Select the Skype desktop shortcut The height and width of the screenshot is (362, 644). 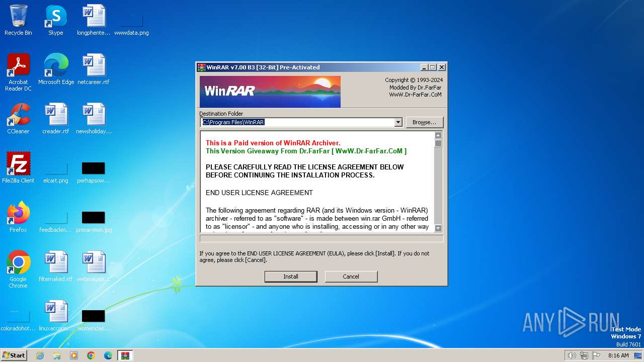[55, 20]
